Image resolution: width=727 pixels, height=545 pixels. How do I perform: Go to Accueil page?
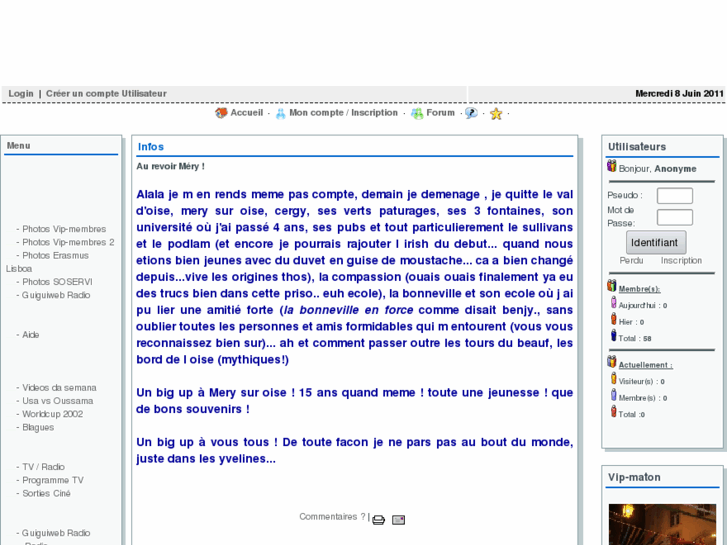point(247,113)
